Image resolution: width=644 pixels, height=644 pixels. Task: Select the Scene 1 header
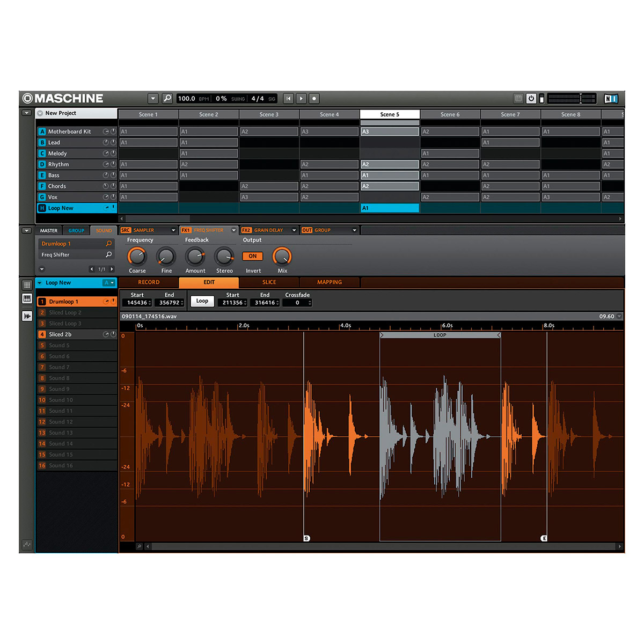(x=148, y=114)
